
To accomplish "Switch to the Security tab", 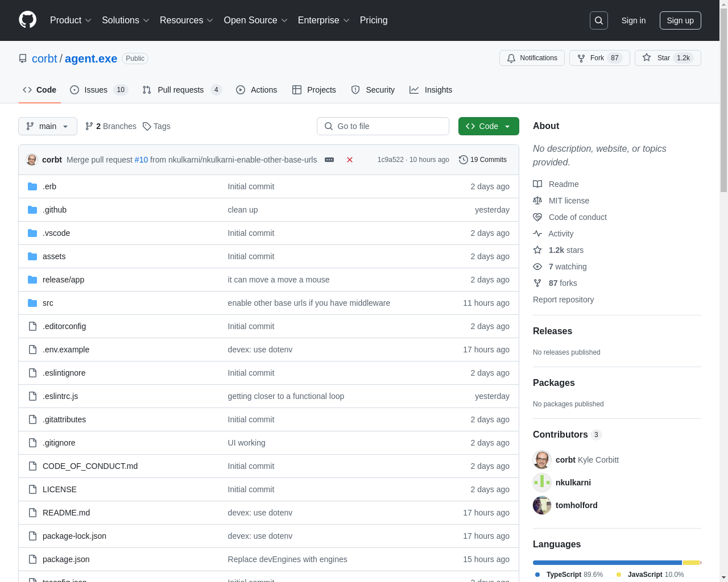I will [373, 90].
